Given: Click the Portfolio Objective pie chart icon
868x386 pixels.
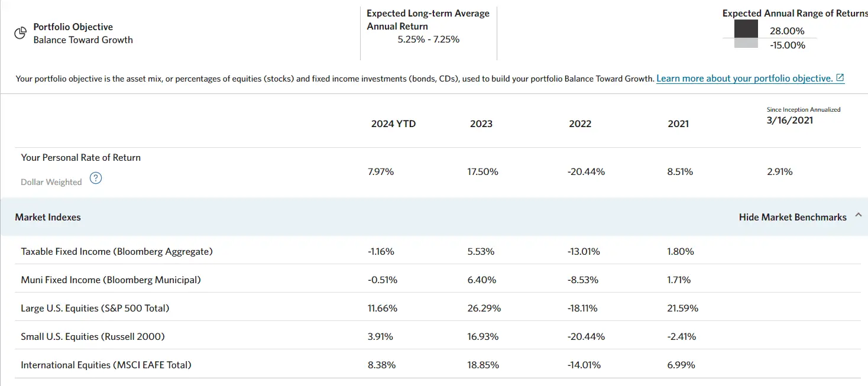Looking at the screenshot, I should pos(21,33).
